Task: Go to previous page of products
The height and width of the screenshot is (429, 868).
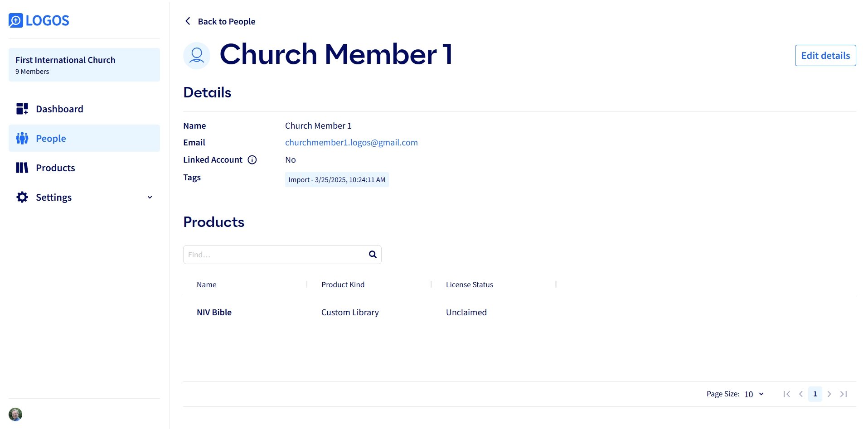Action: point(801,394)
